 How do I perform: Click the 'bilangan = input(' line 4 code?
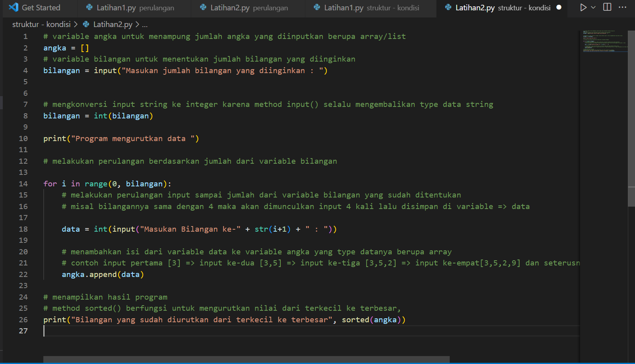coord(186,70)
